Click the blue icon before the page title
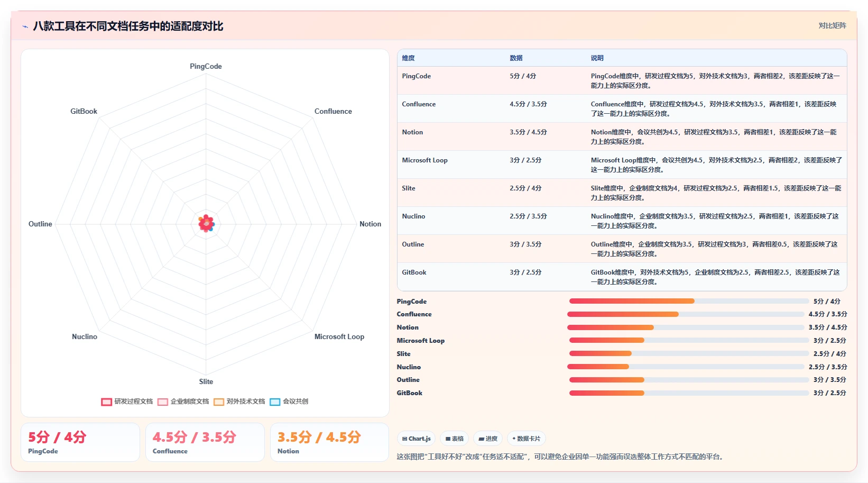Image resolution: width=868 pixels, height=483 pixels. tap(25, 26)
